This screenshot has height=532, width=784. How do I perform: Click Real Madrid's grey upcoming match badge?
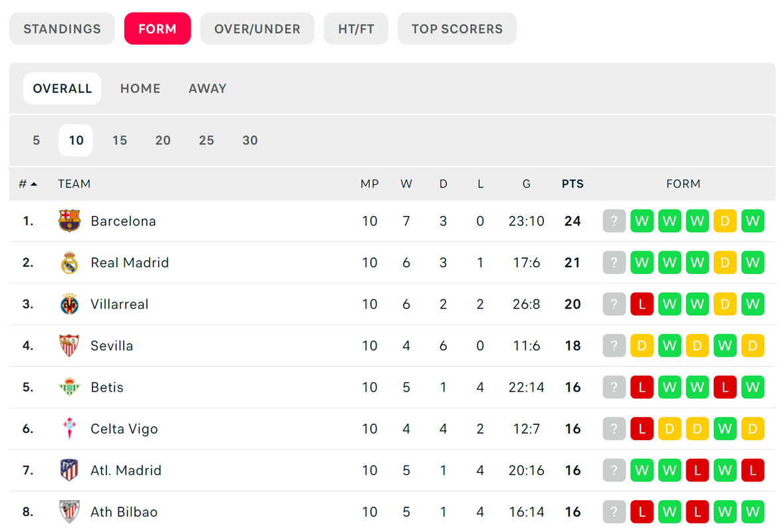click(614, 263)
